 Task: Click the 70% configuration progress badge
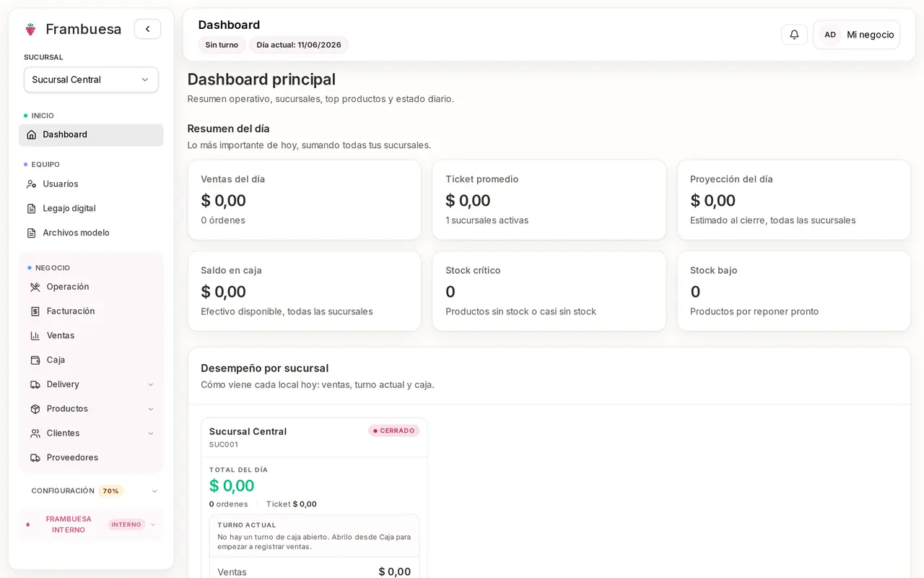pos(110,491)
